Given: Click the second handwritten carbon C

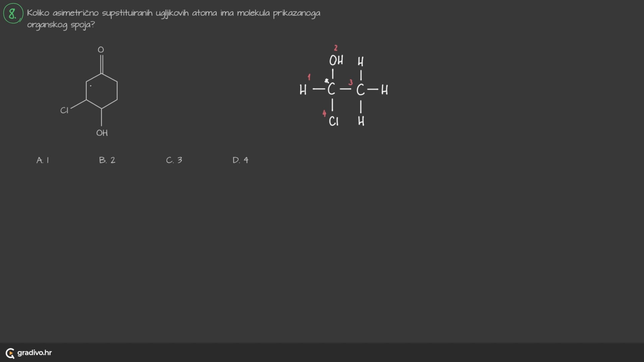Looking at the screenshot, I should (x=361, y=90).
